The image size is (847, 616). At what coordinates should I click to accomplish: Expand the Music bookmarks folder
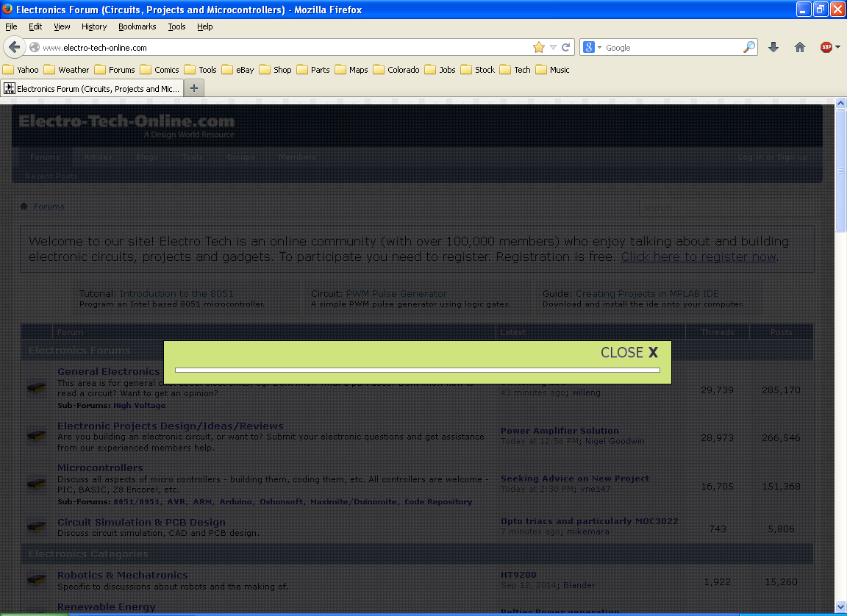[553, 70]
